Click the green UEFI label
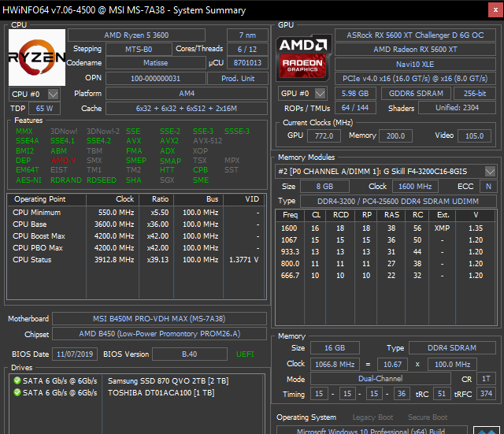 click(x=245, y=354)
